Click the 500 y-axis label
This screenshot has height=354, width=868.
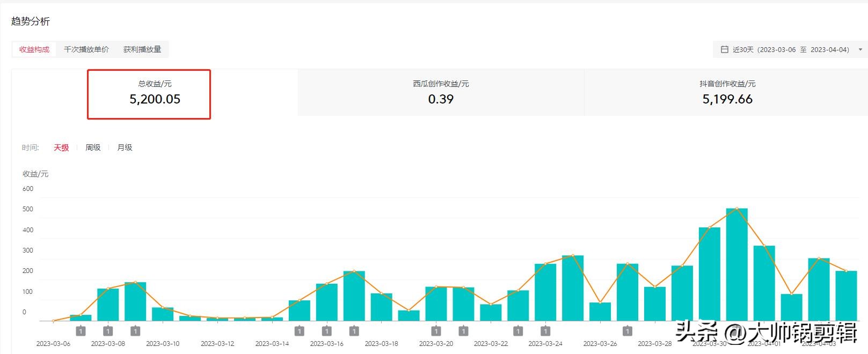[28, 209]
